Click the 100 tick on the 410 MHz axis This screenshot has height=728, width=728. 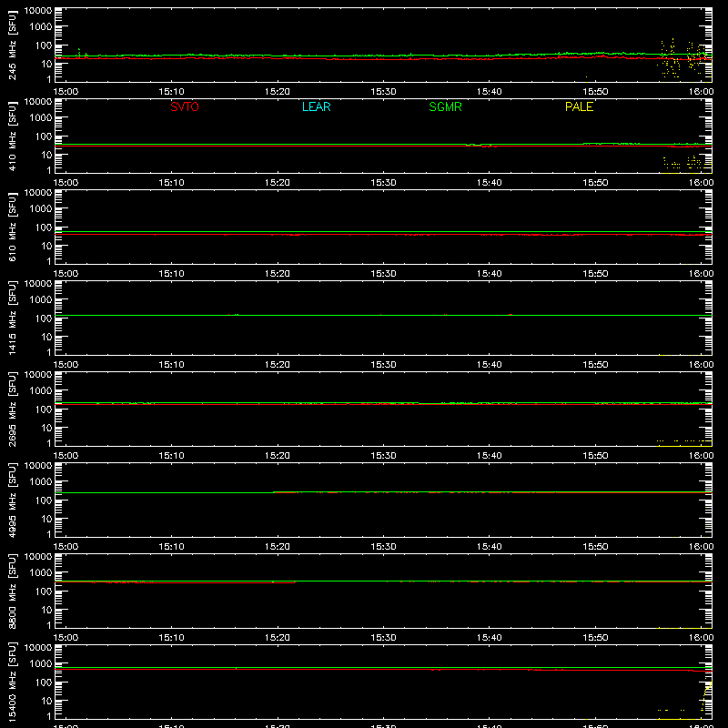click(x=44, y=136)
